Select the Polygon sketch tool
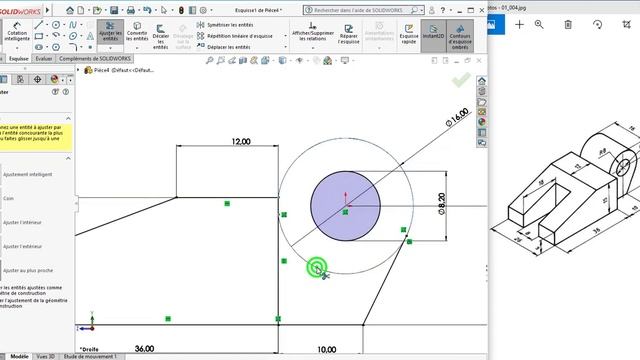The image size is (640, 360). 56,47
